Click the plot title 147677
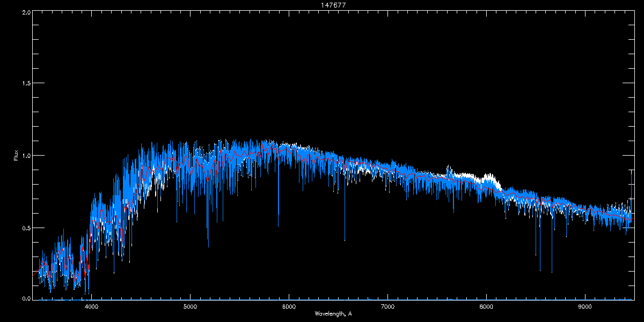This screenshot has width=644, height=322. tap(333, 4)
